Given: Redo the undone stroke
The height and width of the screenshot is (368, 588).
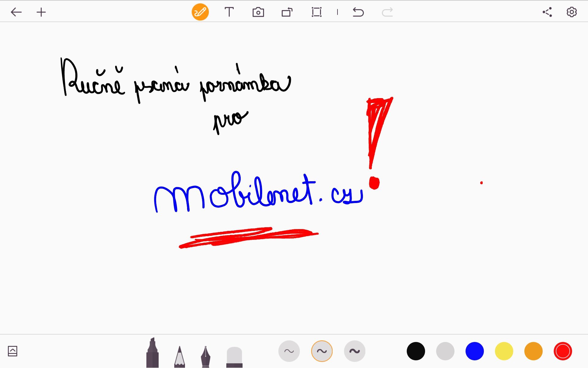Looking at the screenshot, I should (387, 12).
